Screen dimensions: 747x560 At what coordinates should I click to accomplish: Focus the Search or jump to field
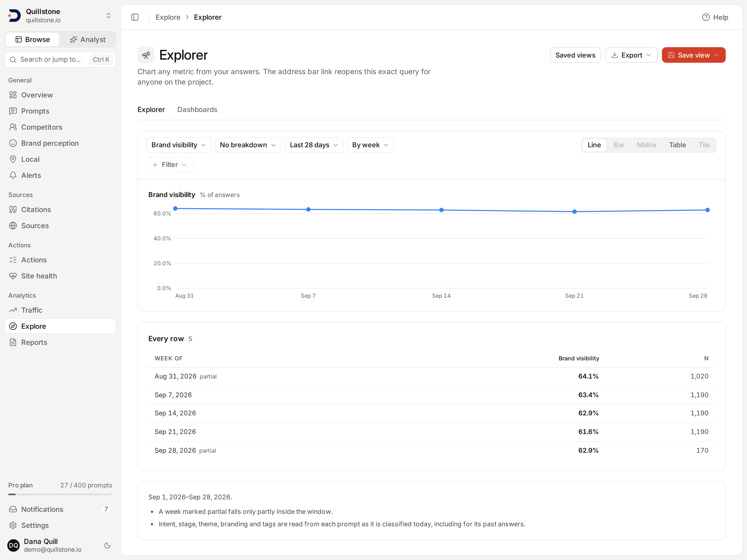click(x=60, y=59)
